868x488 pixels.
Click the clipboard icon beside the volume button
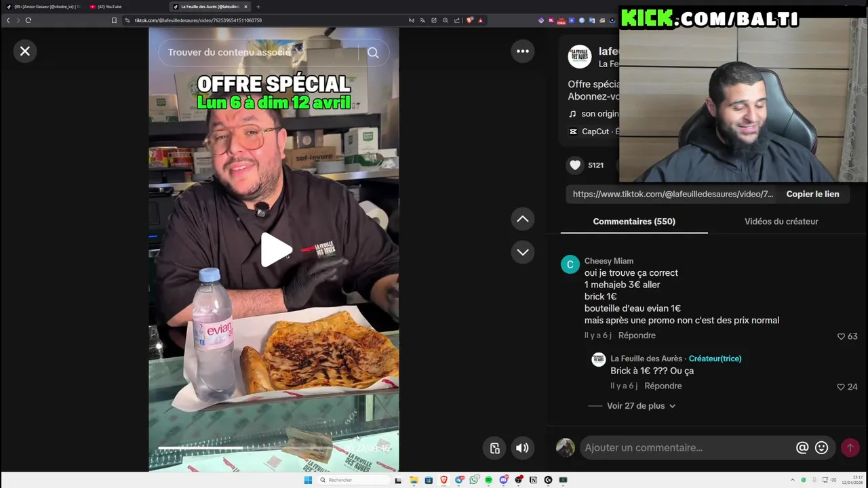pos(495,447)
